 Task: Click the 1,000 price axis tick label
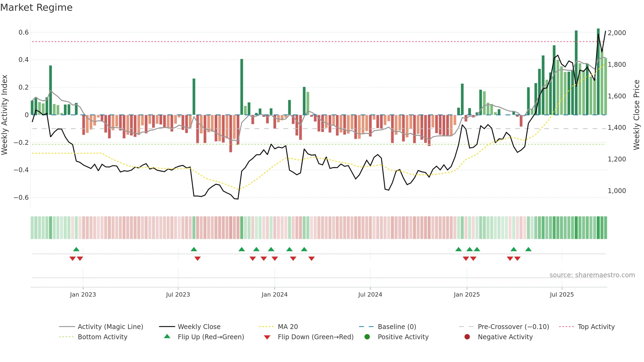click(617, 191)
